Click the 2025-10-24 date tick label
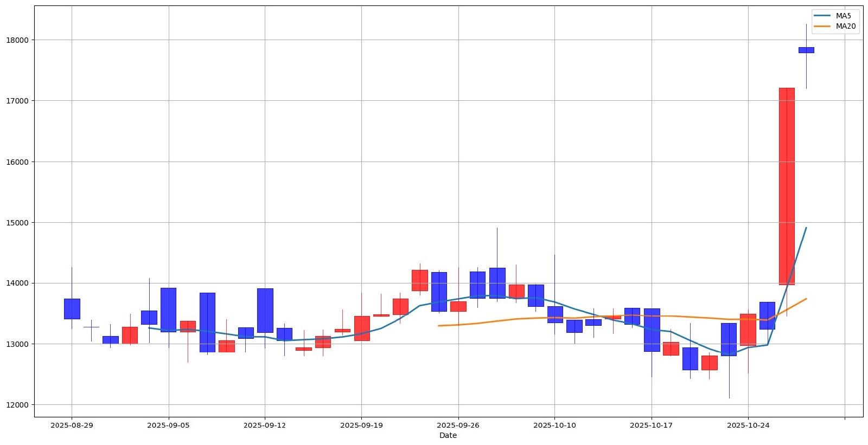 click(748, 426)
